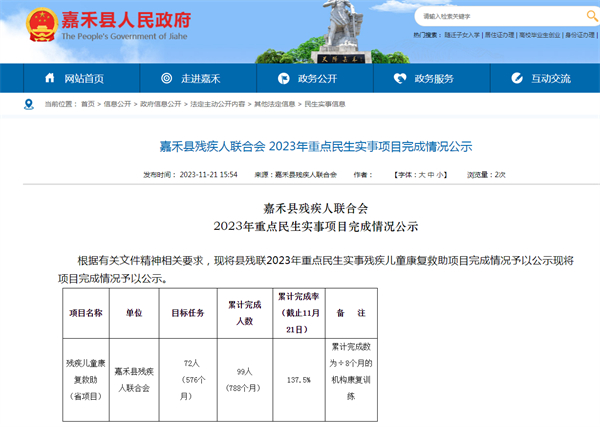Viewport: 600px width, 427px height.
Task: Open the 政务服务 navigation item
Action: tap(432, 78)
